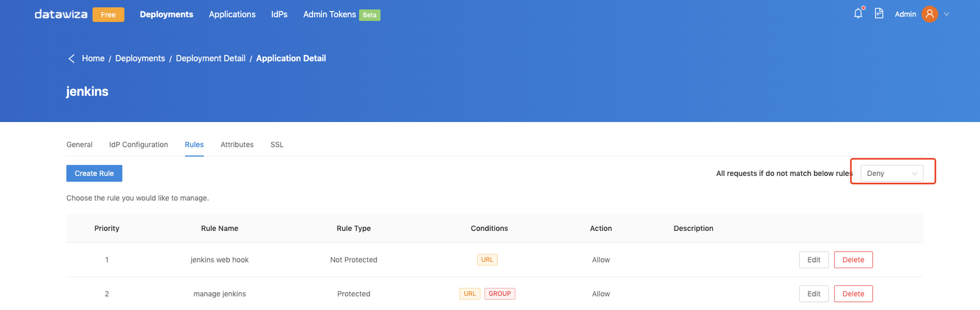This screenshot has height=310, width=980.
Task: Open the Deployments navigation menu
Action: [166, 14]
